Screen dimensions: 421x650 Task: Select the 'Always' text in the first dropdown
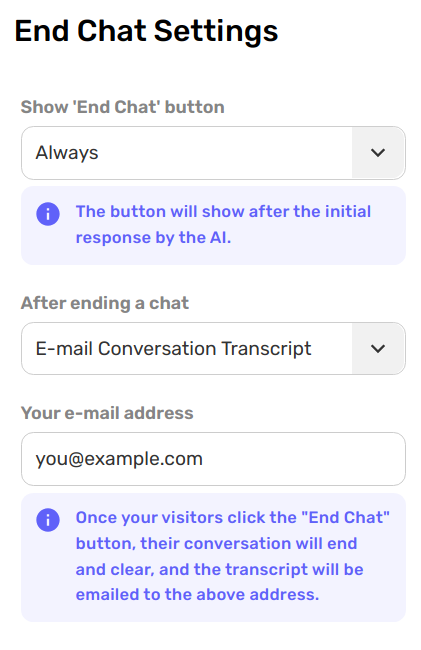(67, 153)
